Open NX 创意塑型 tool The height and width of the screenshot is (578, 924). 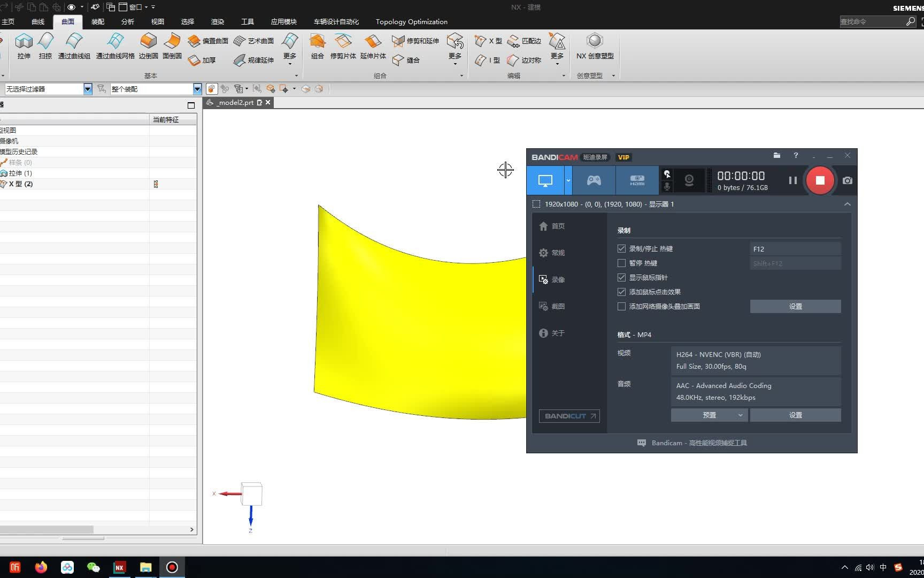point(595,46)
